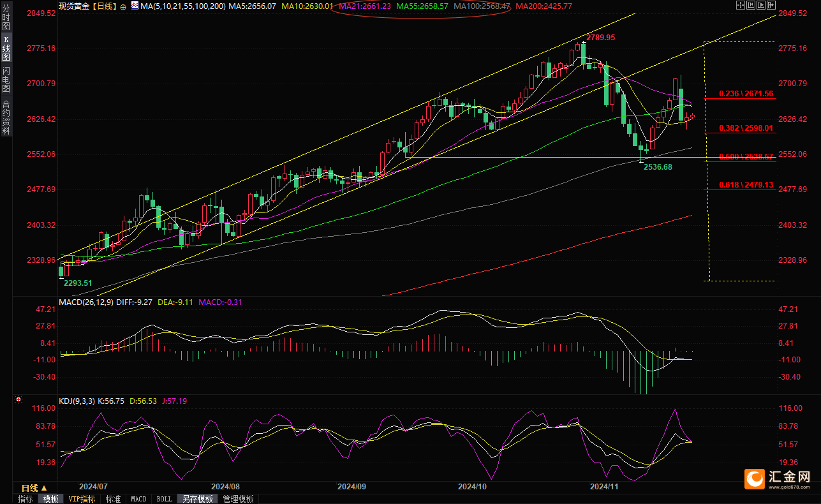Click the MA indicator chart icon
The height and width of the screenshot is (504, 821).
134,5
